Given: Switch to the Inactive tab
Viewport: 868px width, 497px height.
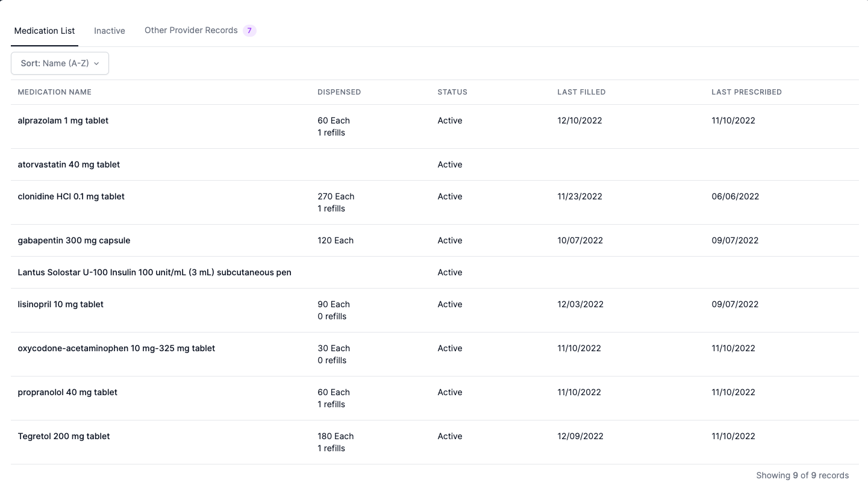Looking at the screenshot, I should coord(110,31).
